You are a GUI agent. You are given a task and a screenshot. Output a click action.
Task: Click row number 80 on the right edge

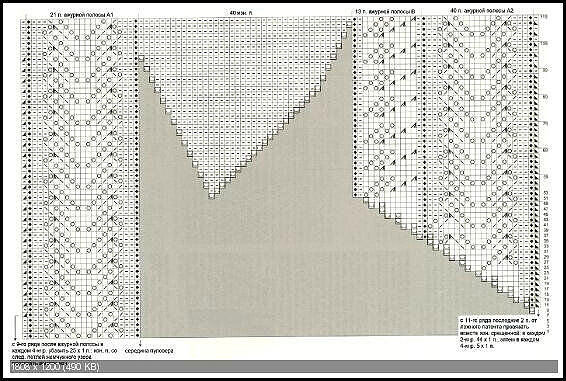(x=545, y=96)
